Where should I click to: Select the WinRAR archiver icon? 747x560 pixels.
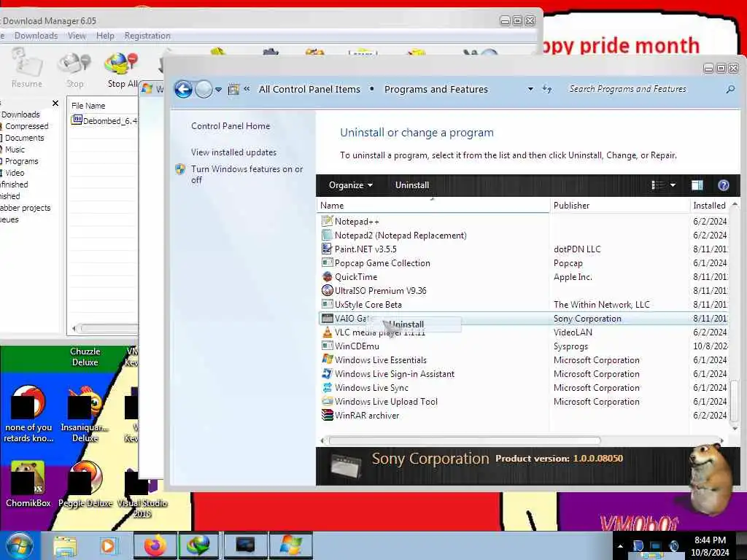(x=328, y=415)
